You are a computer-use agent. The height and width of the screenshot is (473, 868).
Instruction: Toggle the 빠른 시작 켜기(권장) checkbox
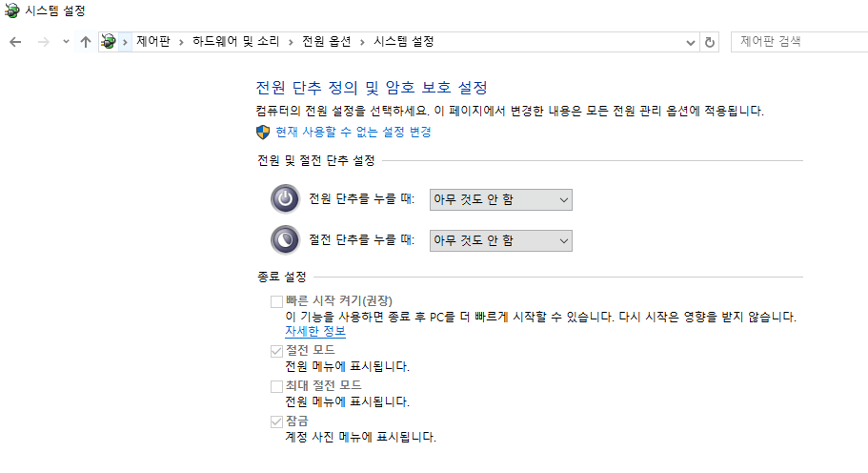(x=276, y=302)
